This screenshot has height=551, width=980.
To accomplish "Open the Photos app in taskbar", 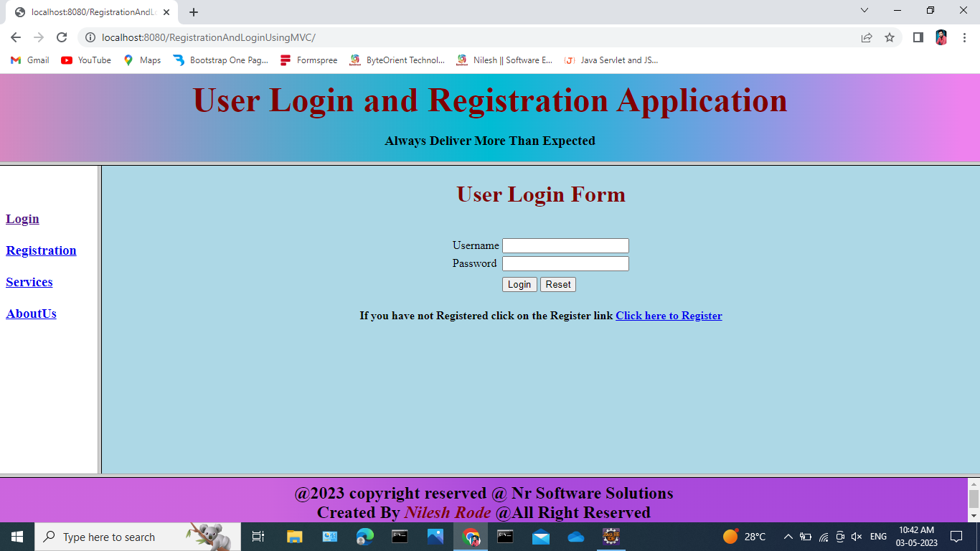I will point(435,537).
